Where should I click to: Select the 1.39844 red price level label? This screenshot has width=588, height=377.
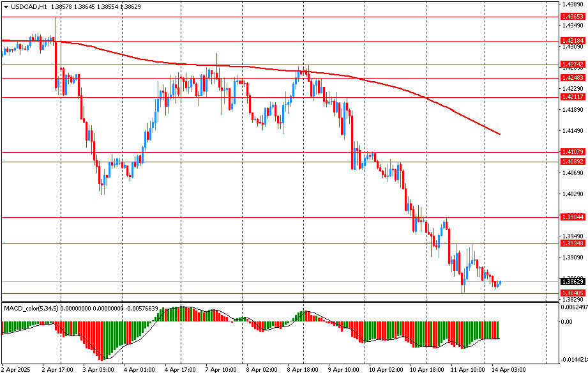coord(572,217)
